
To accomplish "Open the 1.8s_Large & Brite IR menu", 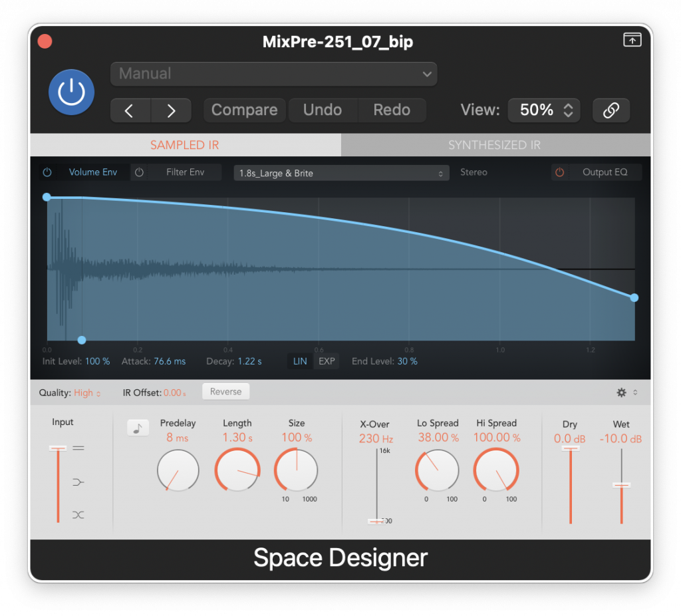I will click(341, 174).
